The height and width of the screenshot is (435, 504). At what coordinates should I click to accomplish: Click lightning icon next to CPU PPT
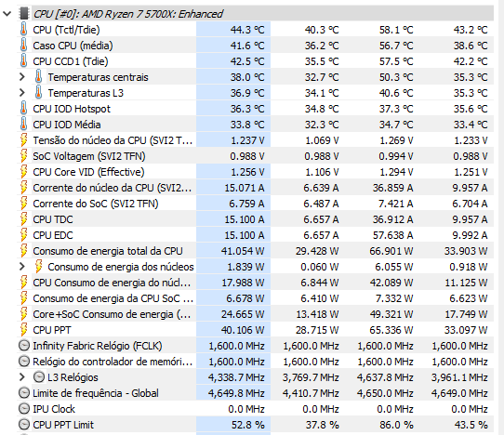pos(24,330)
